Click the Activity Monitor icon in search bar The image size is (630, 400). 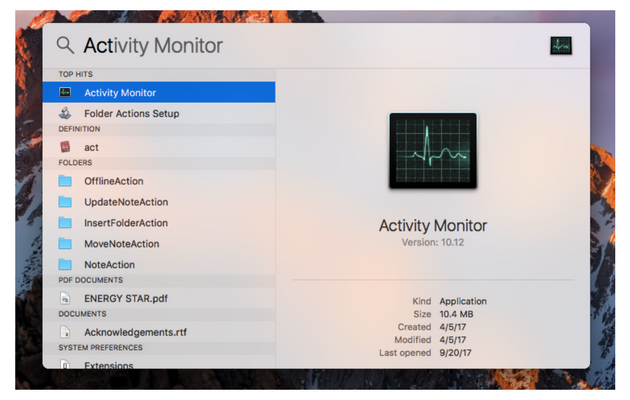point(561,45)
